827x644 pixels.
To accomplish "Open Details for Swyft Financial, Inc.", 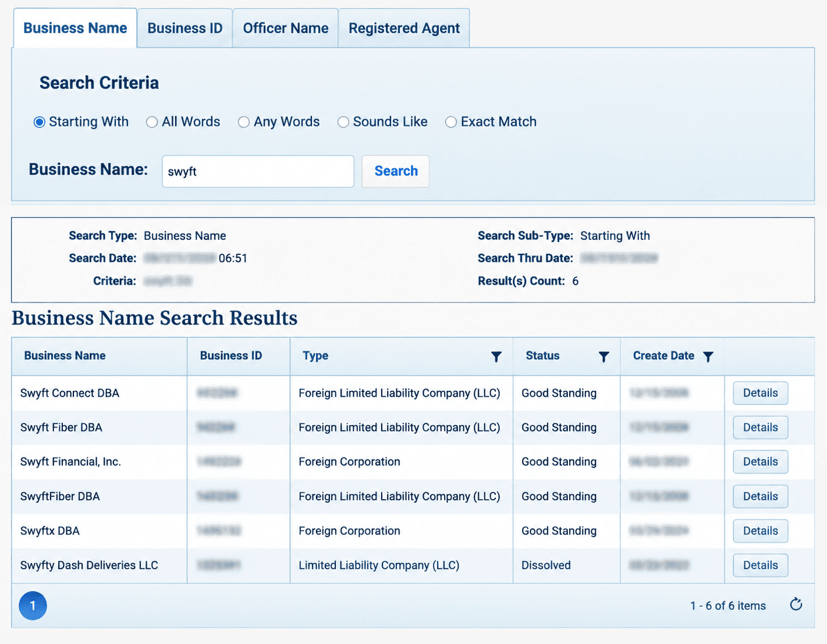I will [760, 462].
